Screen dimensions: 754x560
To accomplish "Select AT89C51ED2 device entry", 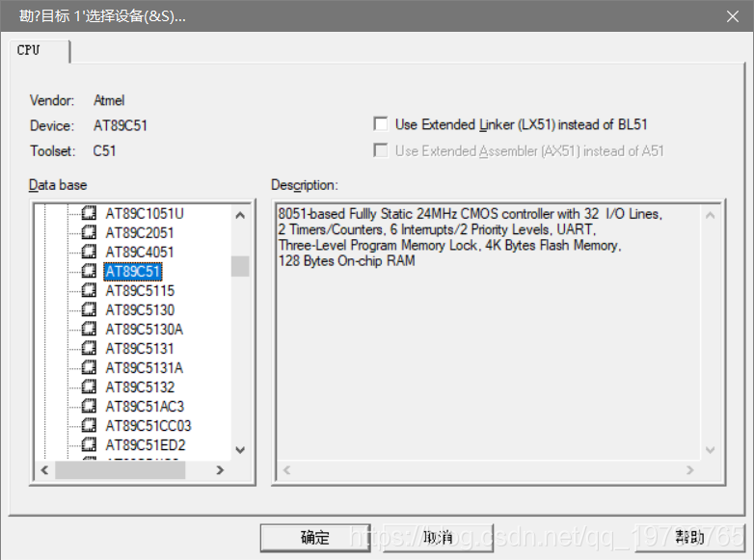I will (x=146, y=445).
